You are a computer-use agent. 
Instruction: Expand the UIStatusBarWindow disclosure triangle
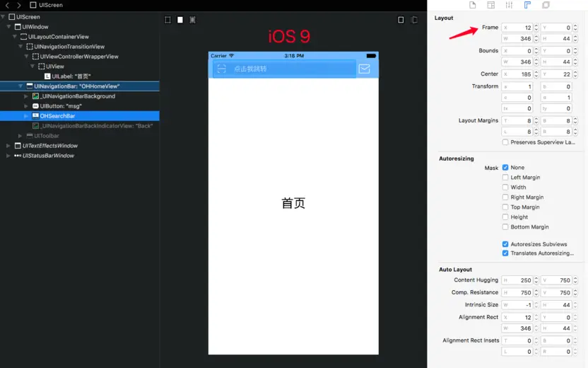(x=8, y=156)
